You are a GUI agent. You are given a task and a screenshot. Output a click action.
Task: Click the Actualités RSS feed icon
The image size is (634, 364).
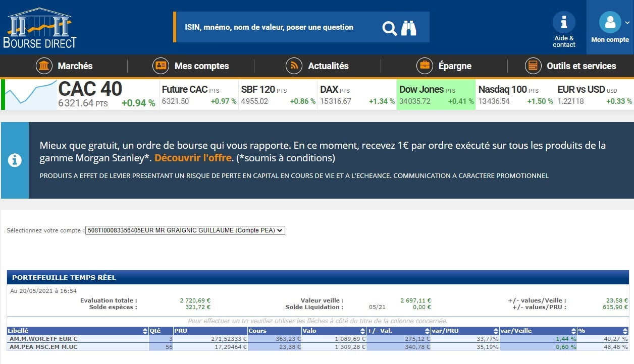(x=294, y=66)
